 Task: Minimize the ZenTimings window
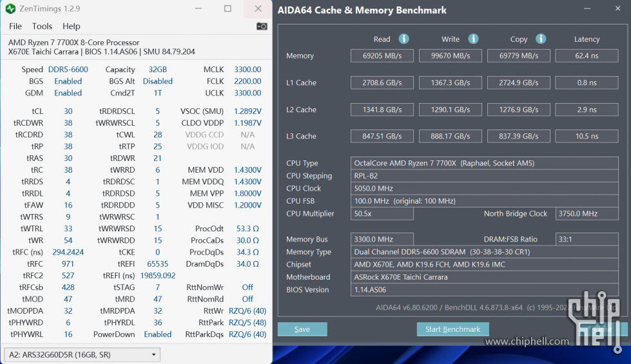[x=198, y=8]
